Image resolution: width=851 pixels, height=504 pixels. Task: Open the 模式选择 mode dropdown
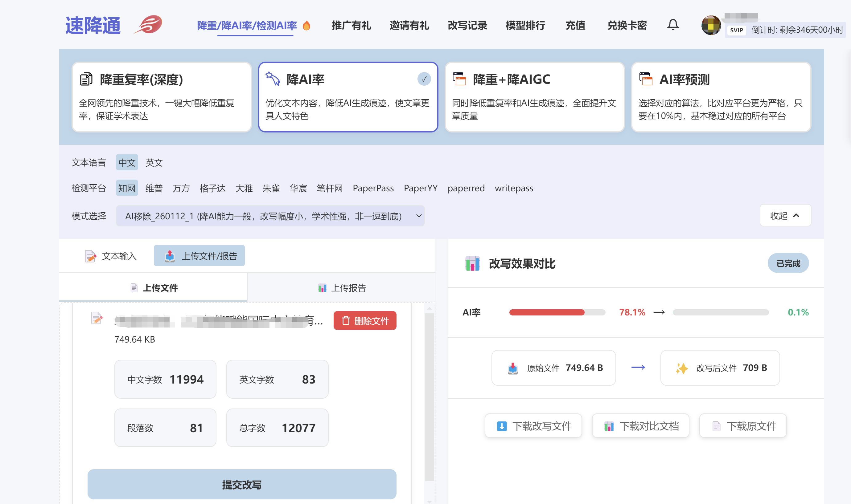(x=419, y=216)
